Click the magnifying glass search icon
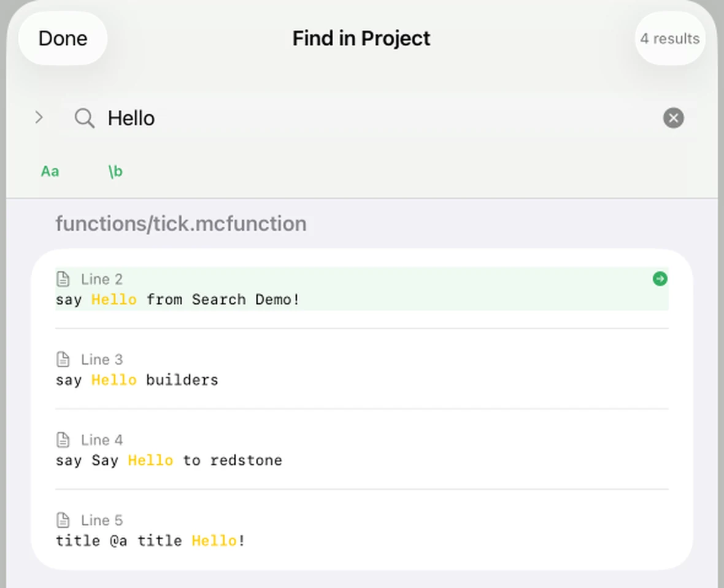This screenshot has height=588, width=724. 85,118
